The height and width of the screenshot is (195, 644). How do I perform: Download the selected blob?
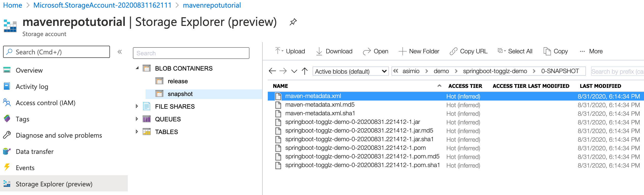pos(334,51)
